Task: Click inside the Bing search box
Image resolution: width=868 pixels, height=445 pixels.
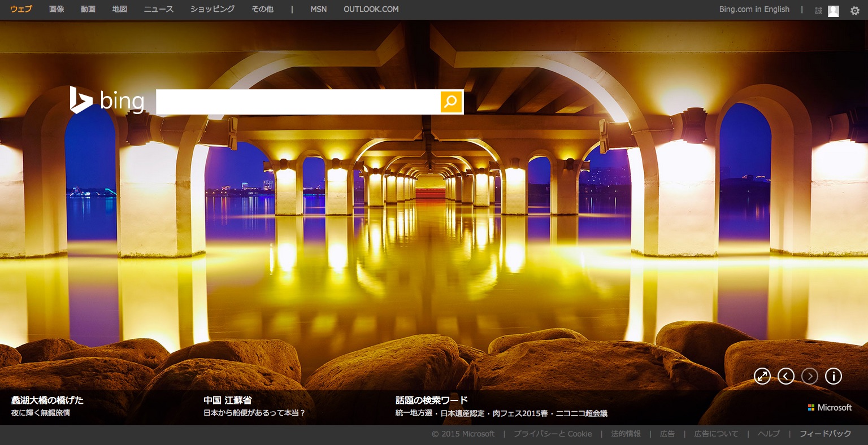Action: [x=298, y=102]
